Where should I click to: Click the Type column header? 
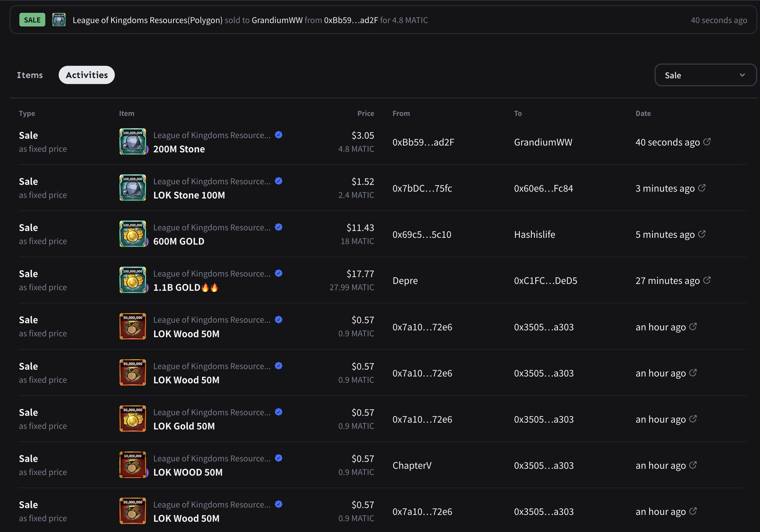coord(27,113)
